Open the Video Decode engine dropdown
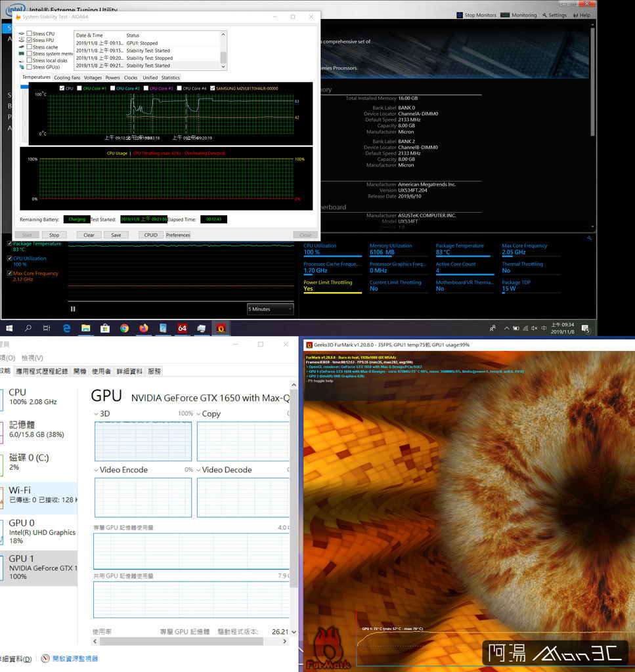 (x=198, y=470)
